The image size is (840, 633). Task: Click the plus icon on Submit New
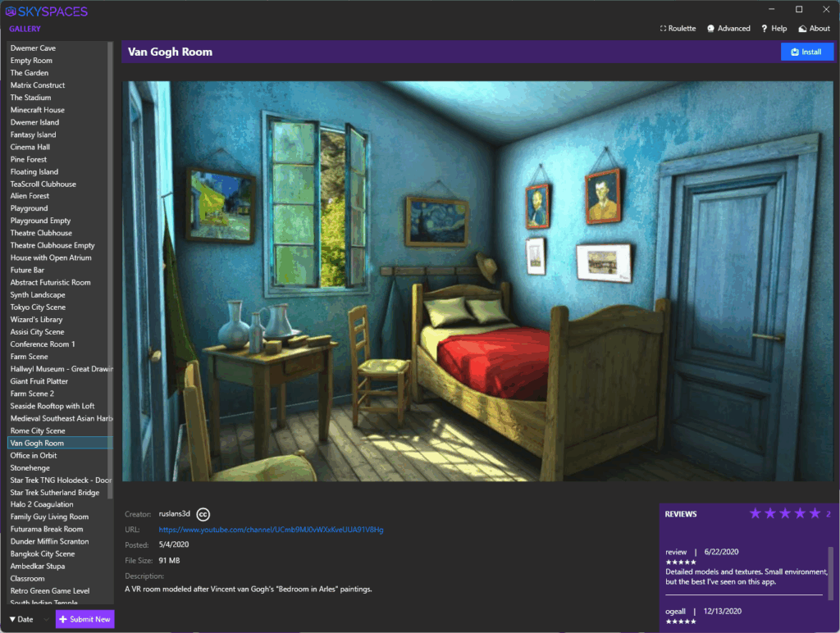coord(62,619)
